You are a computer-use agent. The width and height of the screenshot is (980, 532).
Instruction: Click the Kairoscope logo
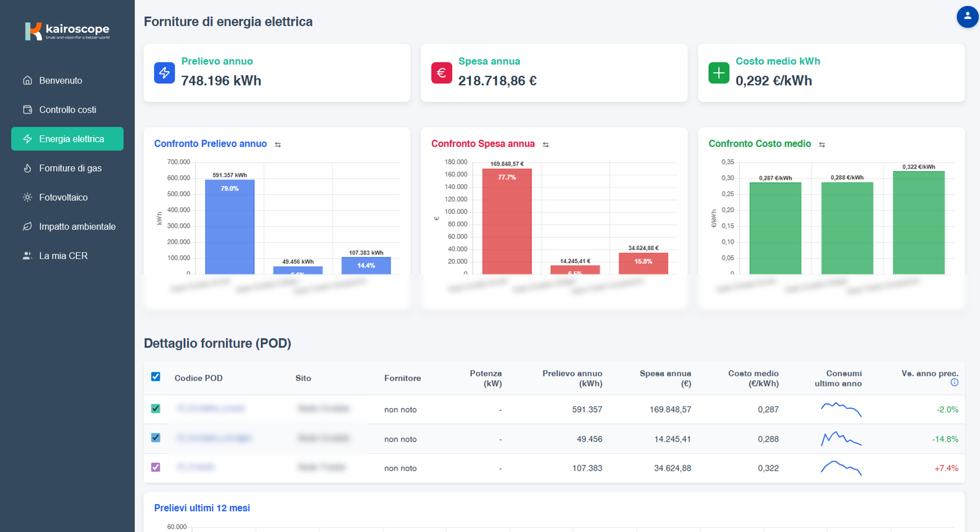pyautogui.click(x=67, y=31)
